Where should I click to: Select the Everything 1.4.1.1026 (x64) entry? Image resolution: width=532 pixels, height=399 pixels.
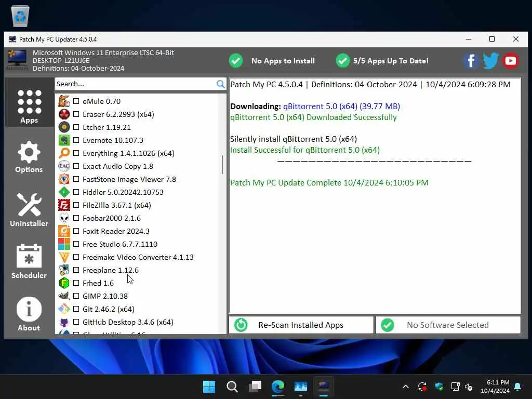click(129, 153)
